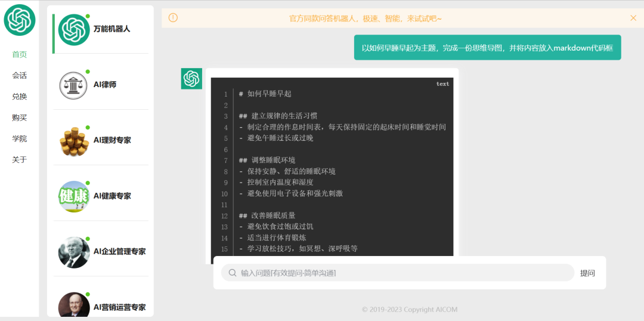The image size is (644, 321).
Task: Select the AI理财专家 label
Action: click(112, 141)
